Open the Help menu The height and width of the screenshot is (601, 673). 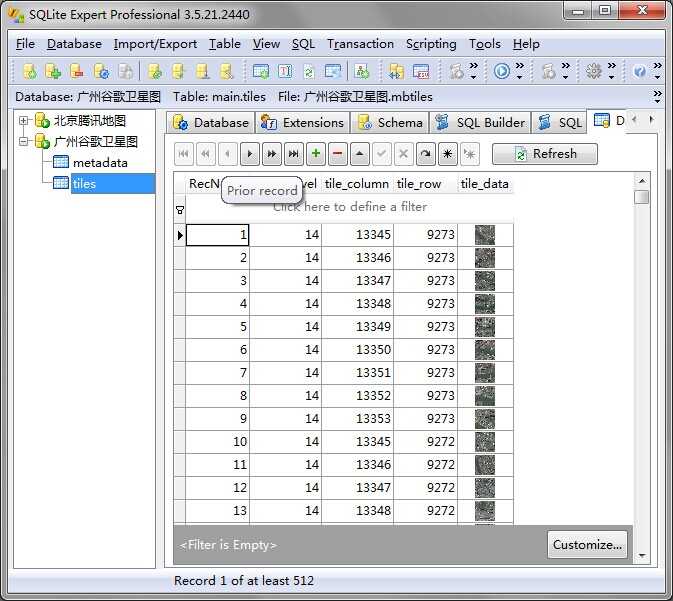pos(526,44)
